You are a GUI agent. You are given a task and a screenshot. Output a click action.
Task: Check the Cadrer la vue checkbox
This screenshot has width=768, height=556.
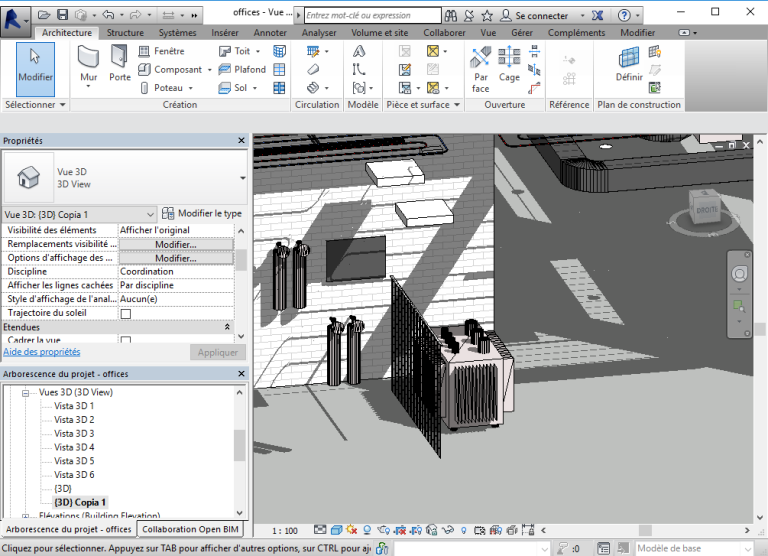tap(126, 339)
